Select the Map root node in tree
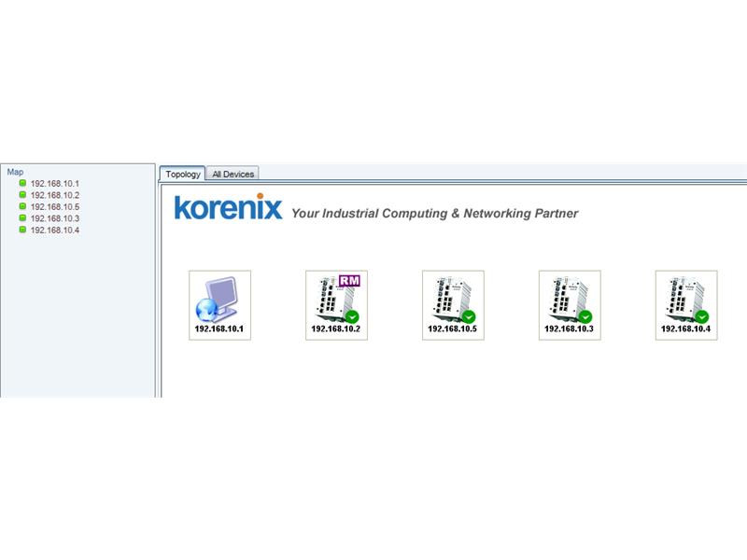 pos(15,172)
